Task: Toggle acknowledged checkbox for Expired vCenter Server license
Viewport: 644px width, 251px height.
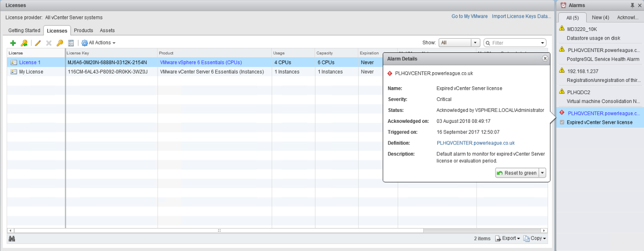Action: 562,122
